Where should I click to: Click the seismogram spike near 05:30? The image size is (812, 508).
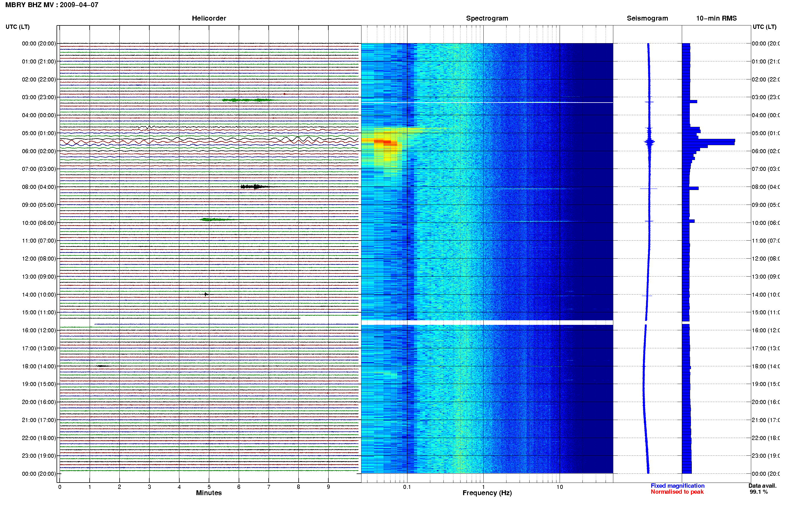click(x=649, y=142)
